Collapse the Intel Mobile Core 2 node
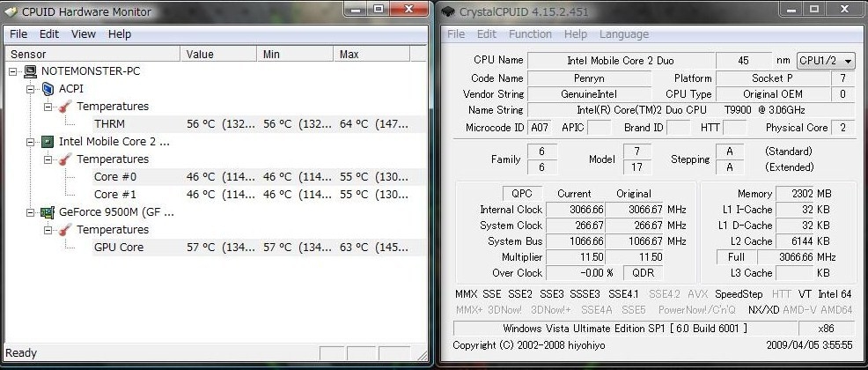 click(31, 141)
